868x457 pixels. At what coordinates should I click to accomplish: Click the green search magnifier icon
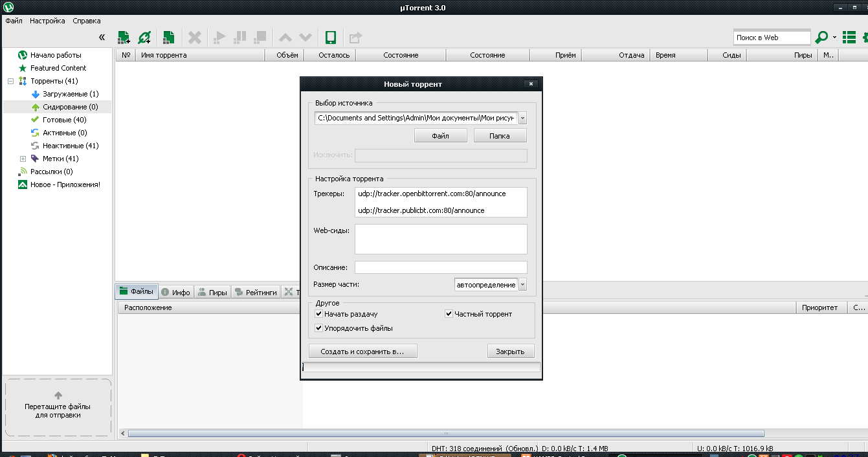click(x=821, y=38)
